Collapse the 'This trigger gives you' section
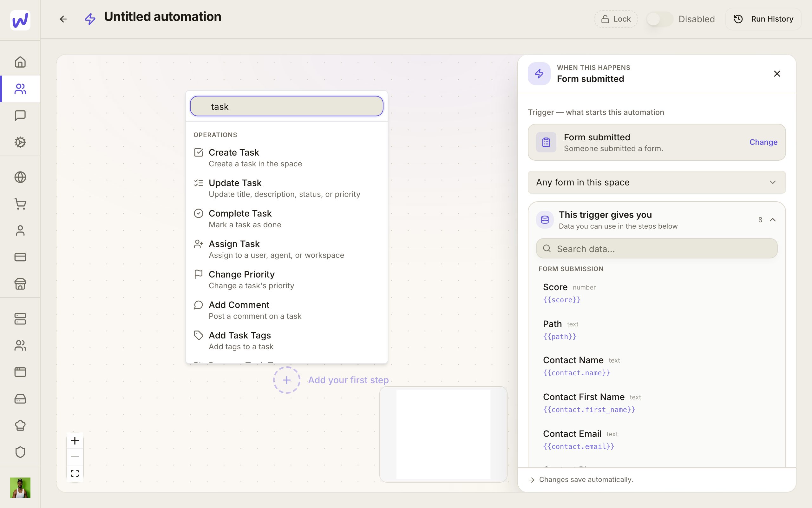The height and width of the screenshot is (508, 812). (772, 220)
